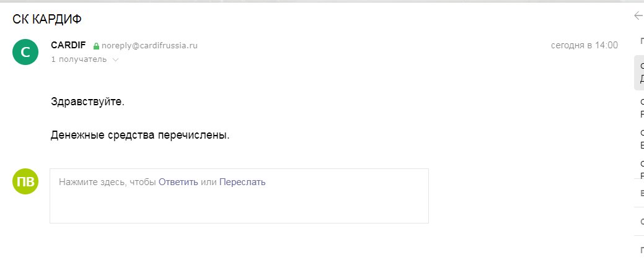Click the 'Переслать' forward link
Screen dimensions: 644x260
pos(242,182)
